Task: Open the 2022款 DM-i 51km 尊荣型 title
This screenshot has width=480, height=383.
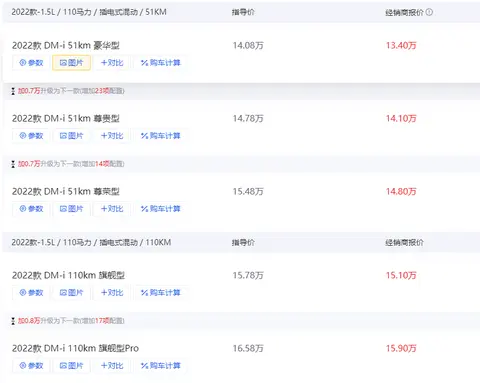Action: (x=66, y=191)
